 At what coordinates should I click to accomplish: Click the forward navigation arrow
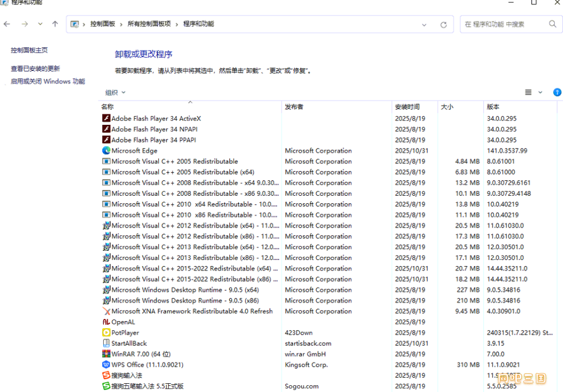(x=24, y=24)
